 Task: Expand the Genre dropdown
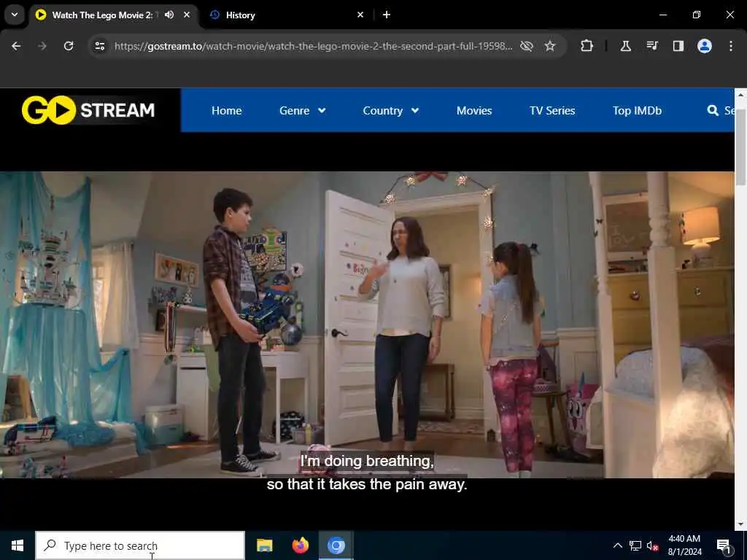pos(303,111)
